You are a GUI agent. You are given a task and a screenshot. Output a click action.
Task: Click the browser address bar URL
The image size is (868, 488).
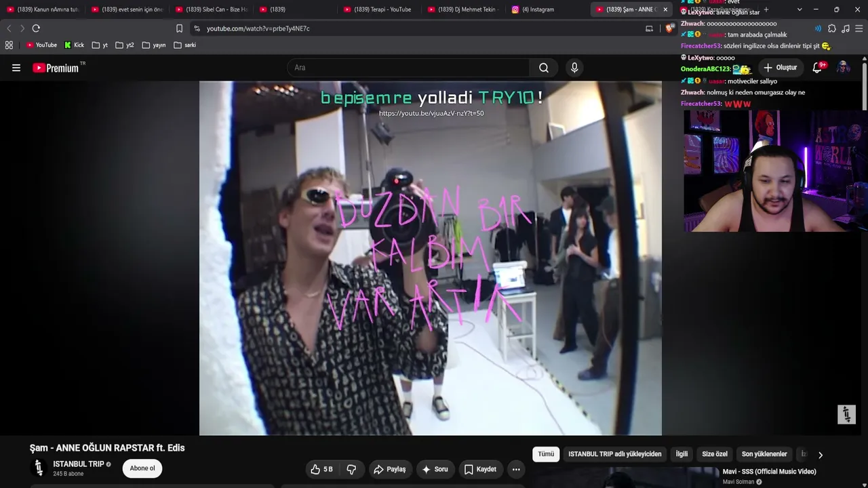tap(258, 28)
